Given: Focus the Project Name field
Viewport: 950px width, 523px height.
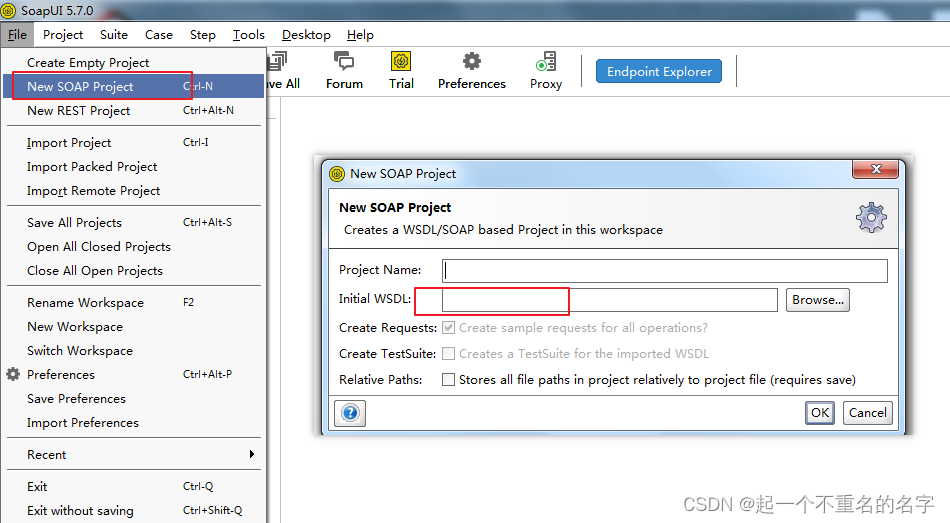Looking at the screenshot, I should (665, 271).
